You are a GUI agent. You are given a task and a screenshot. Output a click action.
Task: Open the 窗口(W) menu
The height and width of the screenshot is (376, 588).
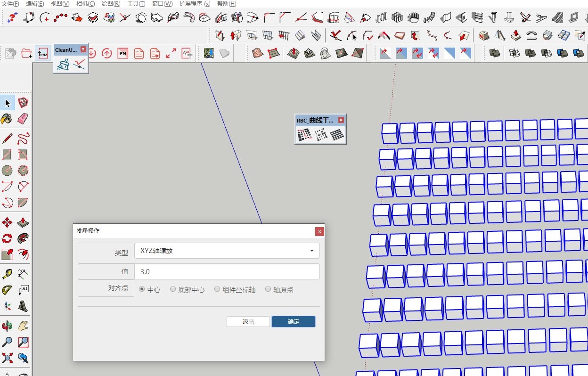[162, 4]
